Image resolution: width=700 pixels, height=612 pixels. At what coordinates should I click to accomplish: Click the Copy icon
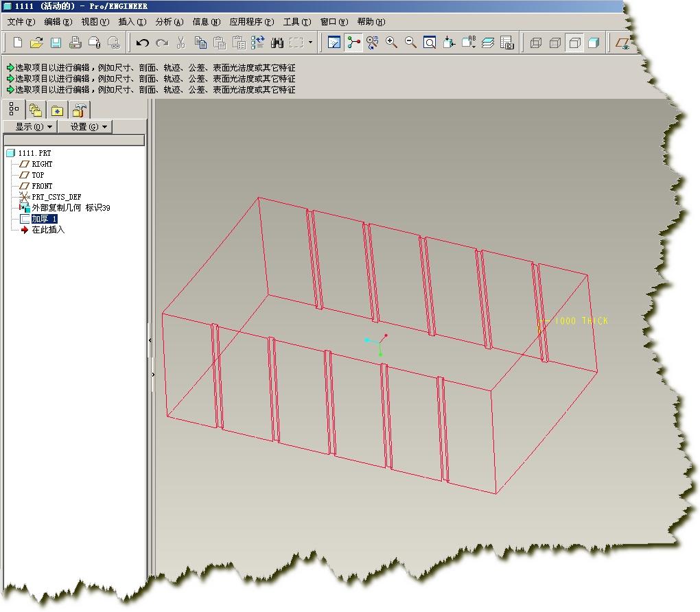click(200, 43)
